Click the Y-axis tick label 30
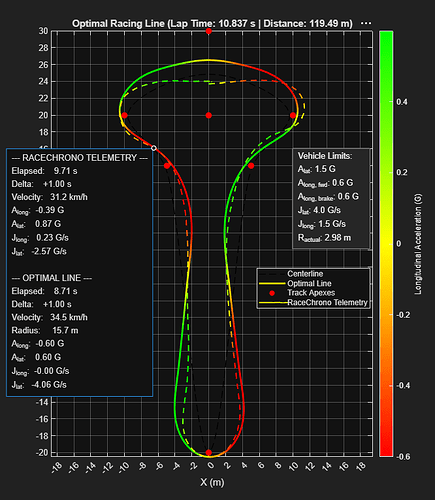Screen dimensions: 435x500 click(x=43, y=31)
